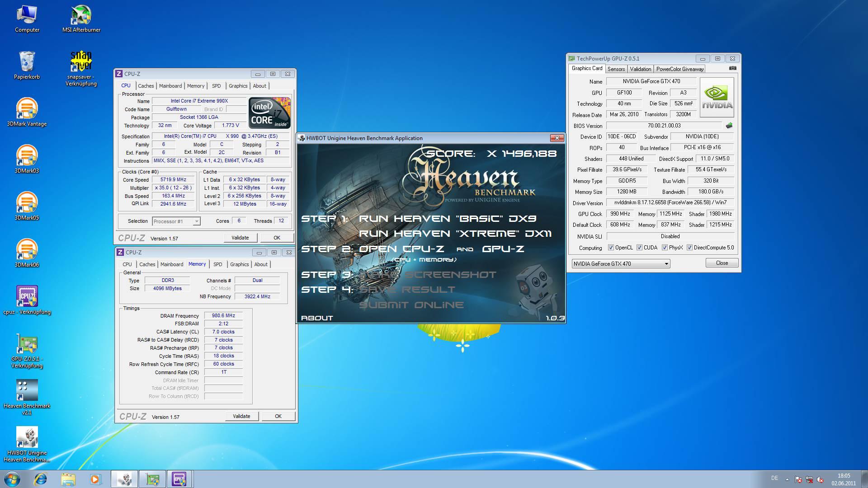Open snapsaver Verknüpfung shortcut
The image size is (868, 488).
pyautogui.click(x=81, y=68)
